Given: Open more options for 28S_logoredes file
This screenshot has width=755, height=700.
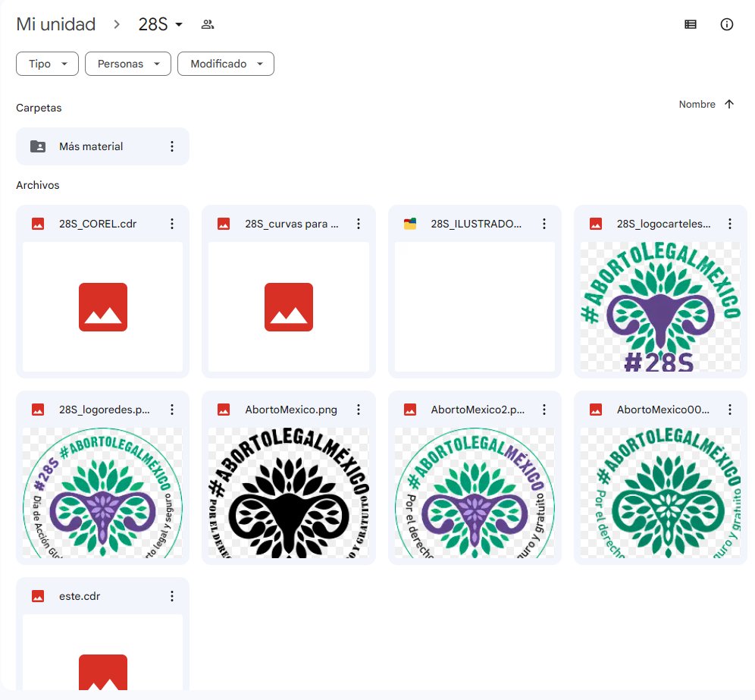Looking at the screenshot, I should [x=172, y=410].
